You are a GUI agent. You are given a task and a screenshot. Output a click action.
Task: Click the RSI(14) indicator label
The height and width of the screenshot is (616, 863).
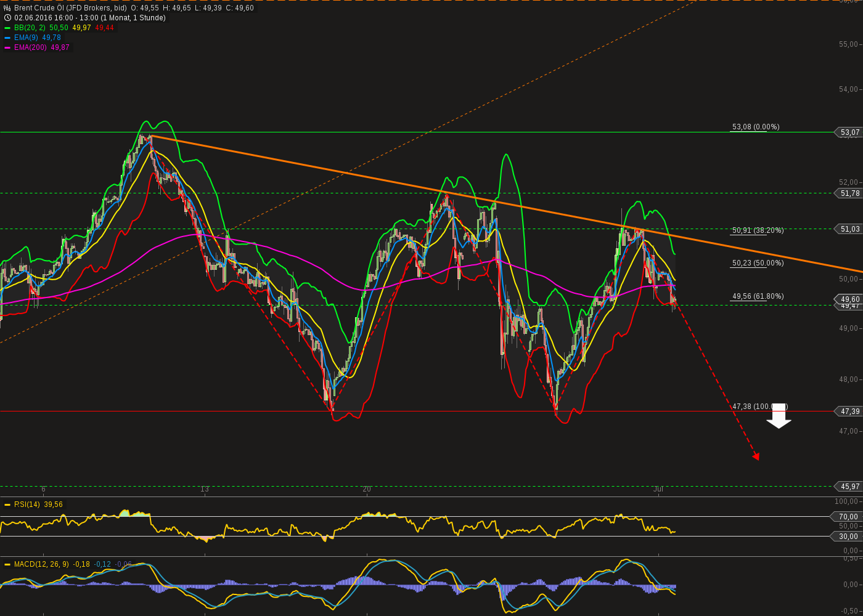[x=28, y=505]
